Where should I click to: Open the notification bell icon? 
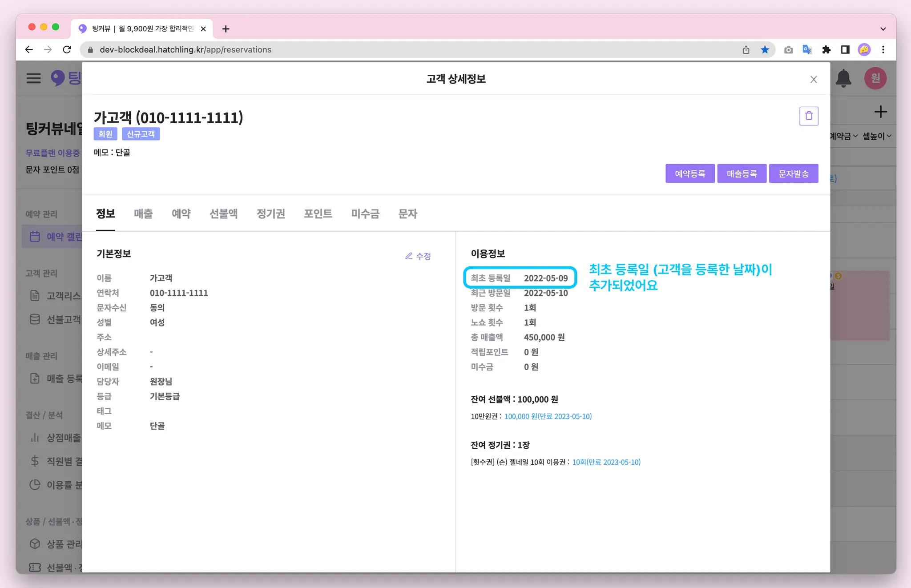(x=843, y=79)
